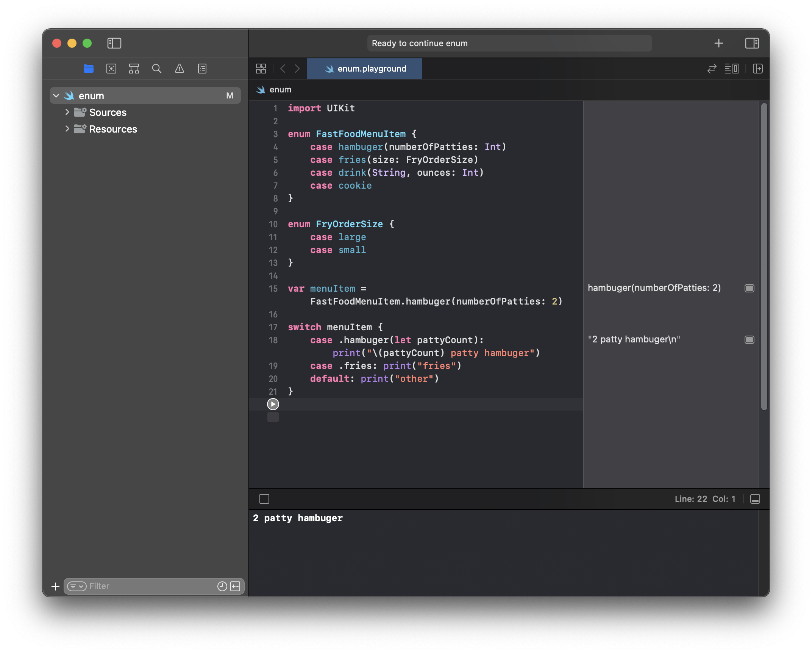This screenshot has width=812, height=653.
Task: Expand the Sources folder
Action: coord(67,112)
